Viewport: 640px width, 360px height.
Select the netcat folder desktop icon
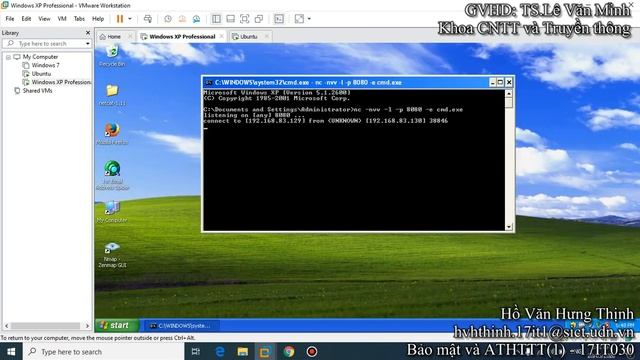[x=112, y=95]
